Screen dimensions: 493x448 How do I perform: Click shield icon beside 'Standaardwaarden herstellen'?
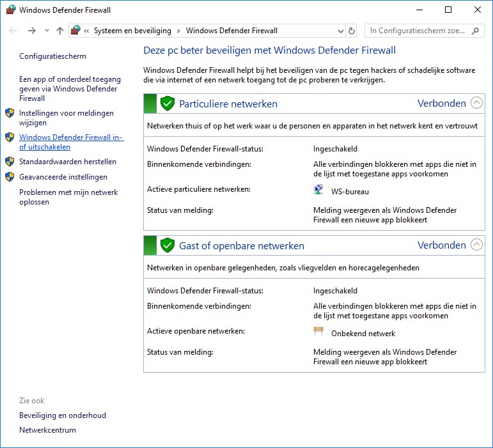pyautogui.click(x=10, y=162)
